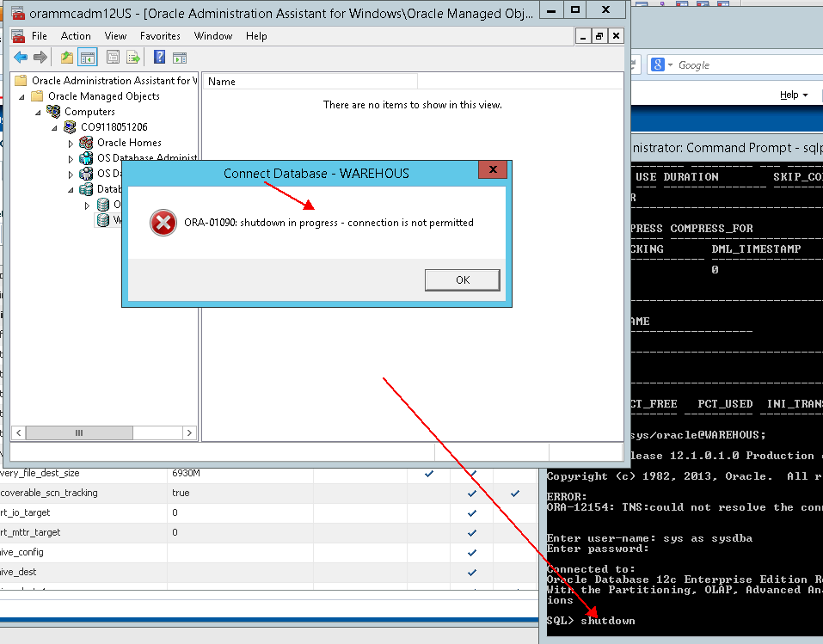
Task: Open the Help menu in the console
Action: click(x=256, y=36)
